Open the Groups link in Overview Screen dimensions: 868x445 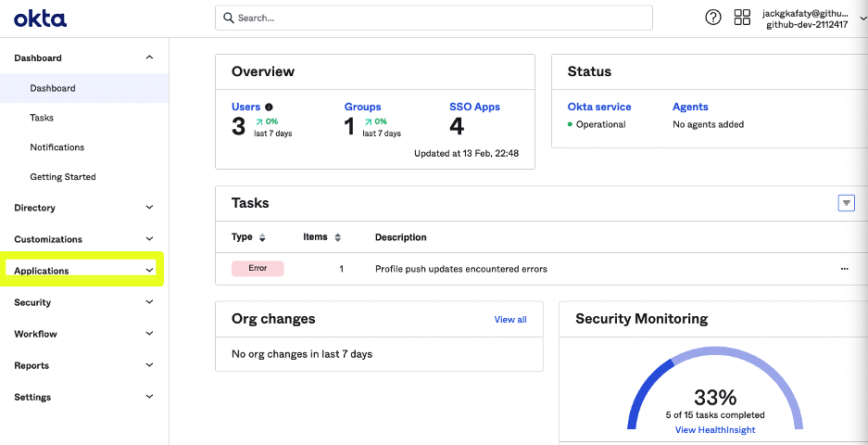(362, 107)
